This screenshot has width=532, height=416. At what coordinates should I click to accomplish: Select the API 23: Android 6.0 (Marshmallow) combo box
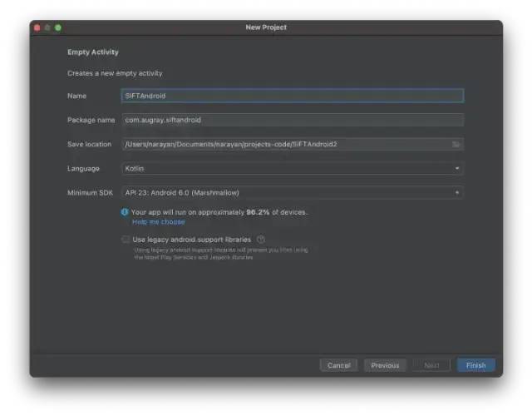tap(283, 193)
